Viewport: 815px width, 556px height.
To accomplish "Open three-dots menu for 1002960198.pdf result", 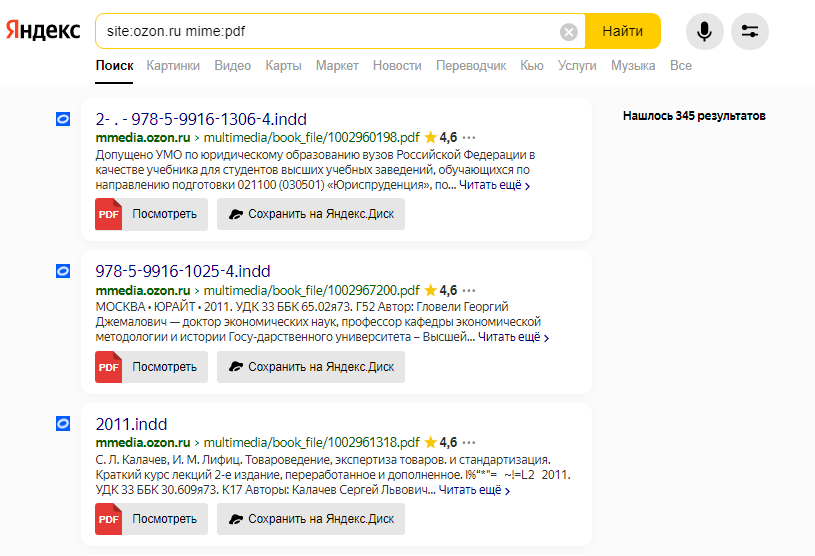I will tap(469, 138).
